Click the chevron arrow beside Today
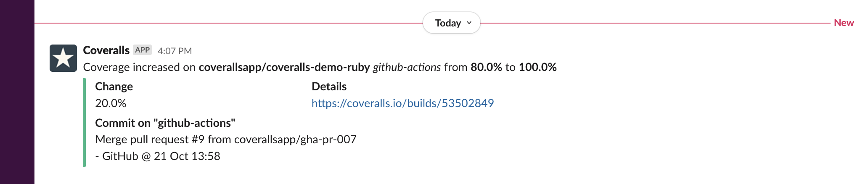The width and height of the screenshot is (868, 184). [469, 23]
